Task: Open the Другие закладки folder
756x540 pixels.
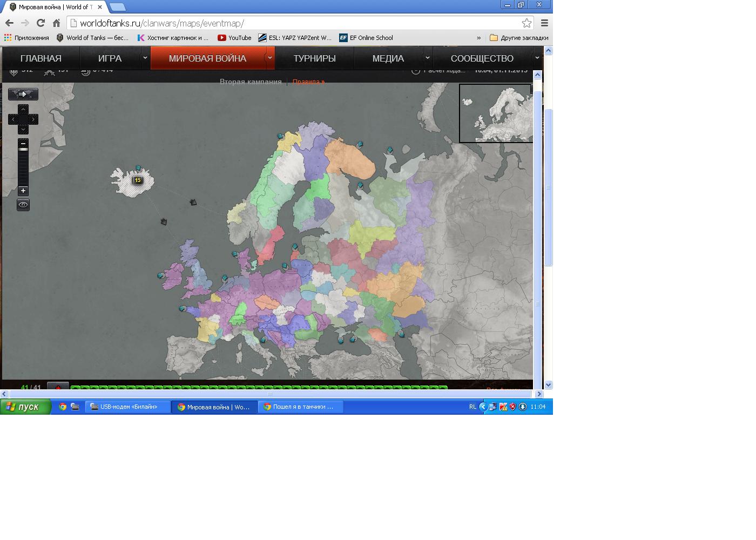Action: (519, 38)
